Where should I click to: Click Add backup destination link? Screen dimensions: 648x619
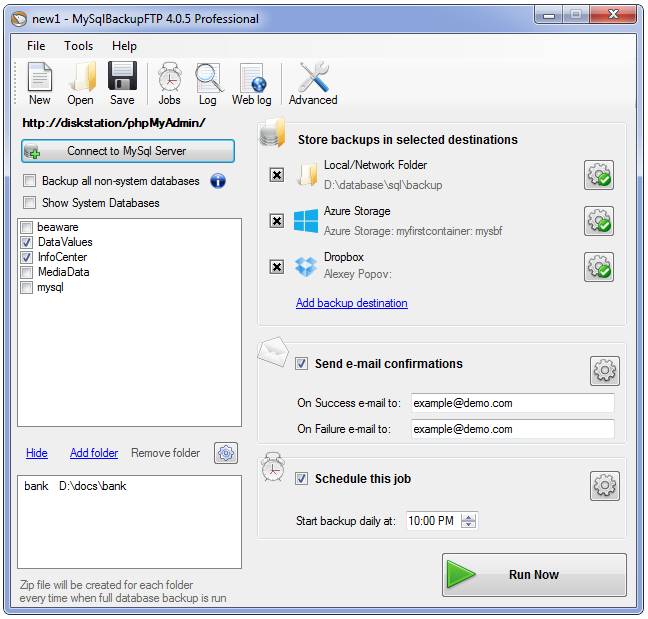352,303
